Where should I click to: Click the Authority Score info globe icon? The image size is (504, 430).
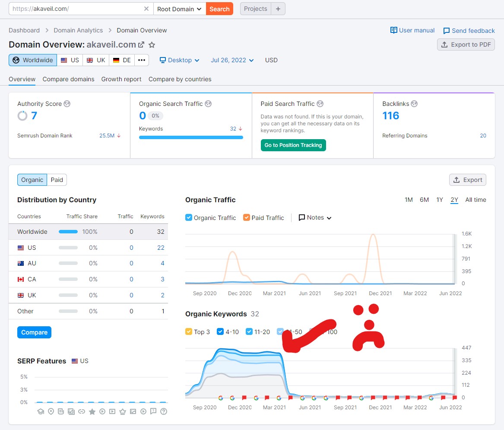click(x=67, y=104)
